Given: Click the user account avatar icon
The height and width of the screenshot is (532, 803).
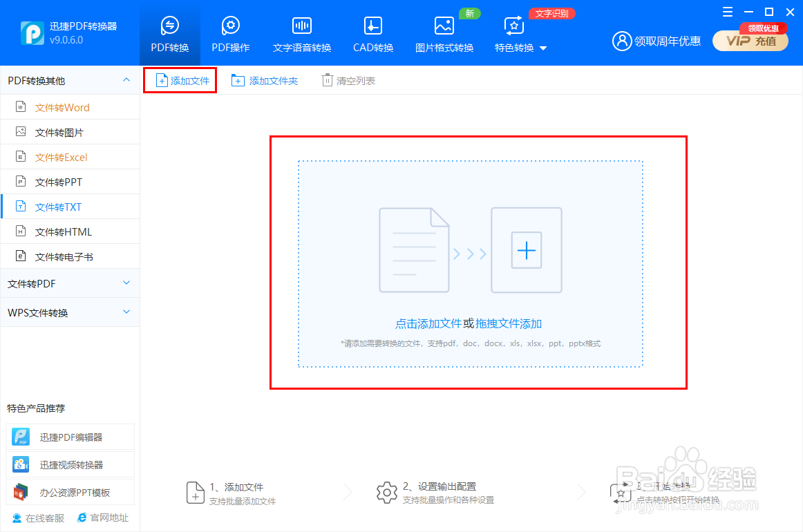Looking at the screenshot, I should click(x=622, y=41).
